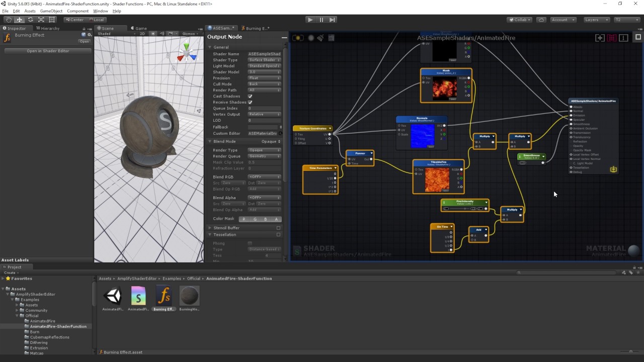Open the GameObject menu
Image resolution: width=644 pixels, height=362 pixels.
pos(51,11)
